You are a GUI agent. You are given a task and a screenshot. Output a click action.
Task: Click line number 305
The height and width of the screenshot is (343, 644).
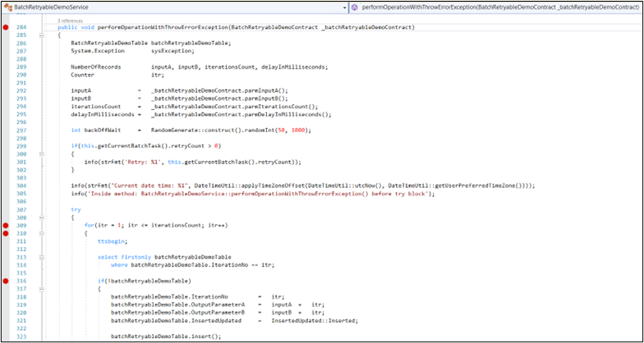tap(21, 194)
